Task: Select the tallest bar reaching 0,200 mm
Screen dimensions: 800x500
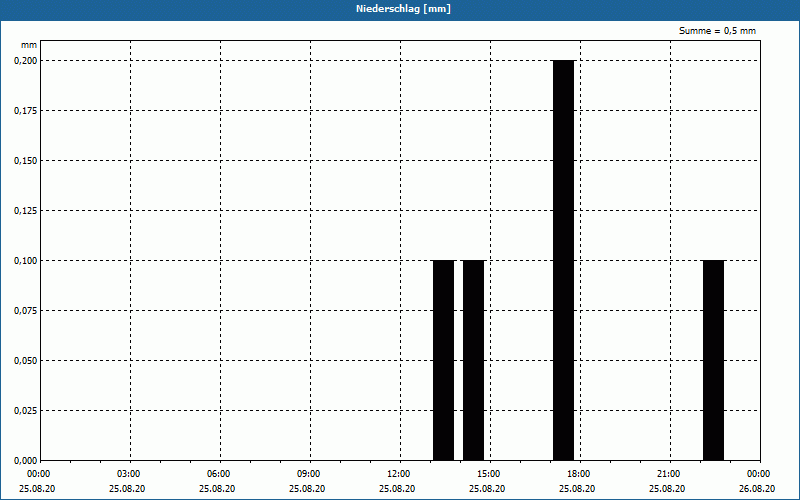Action: pos(563,260)
